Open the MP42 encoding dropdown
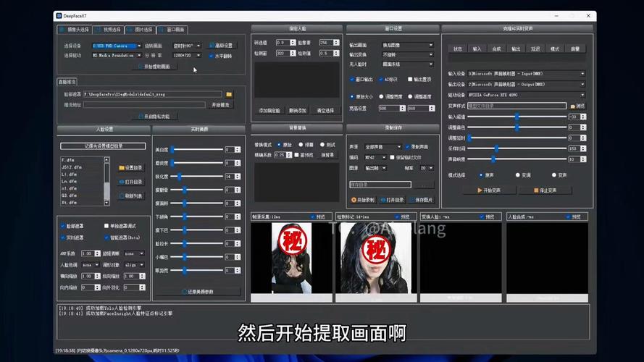Screen dimensions: 644x362 pos(375,158)
